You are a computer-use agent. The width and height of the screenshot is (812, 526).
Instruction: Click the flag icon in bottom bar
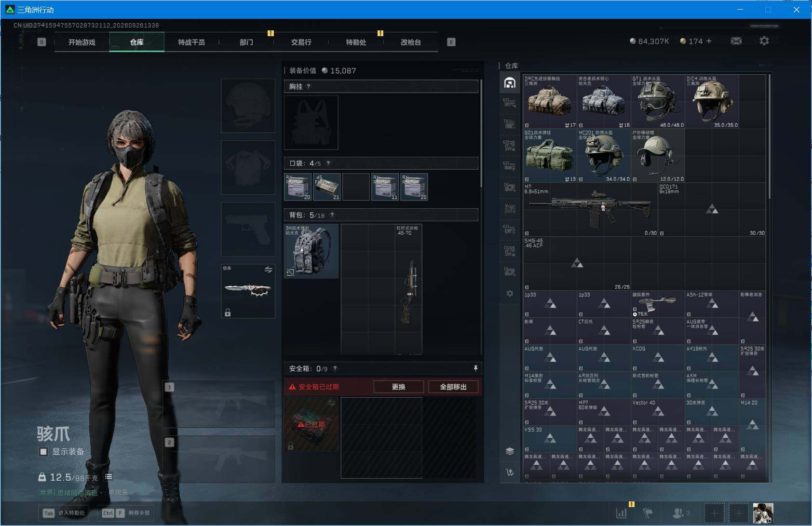pyautogui.click(x=649, y=513)
